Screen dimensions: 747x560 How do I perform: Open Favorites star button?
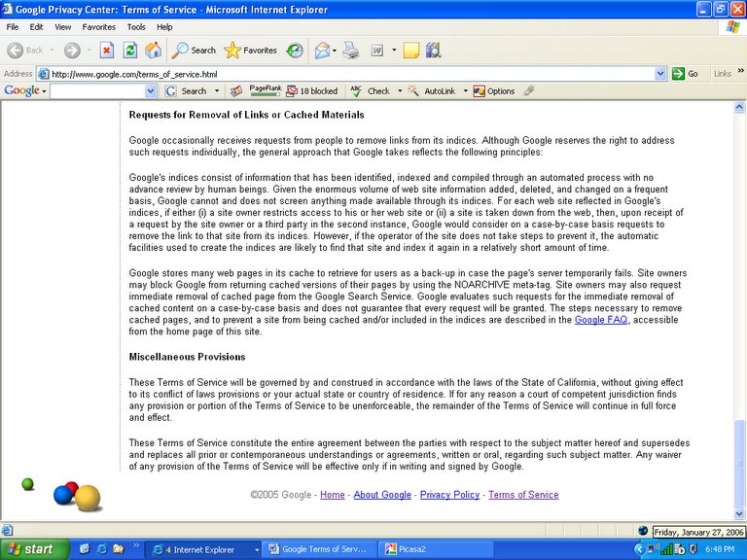pyautogui.click(x=251, y=50)
